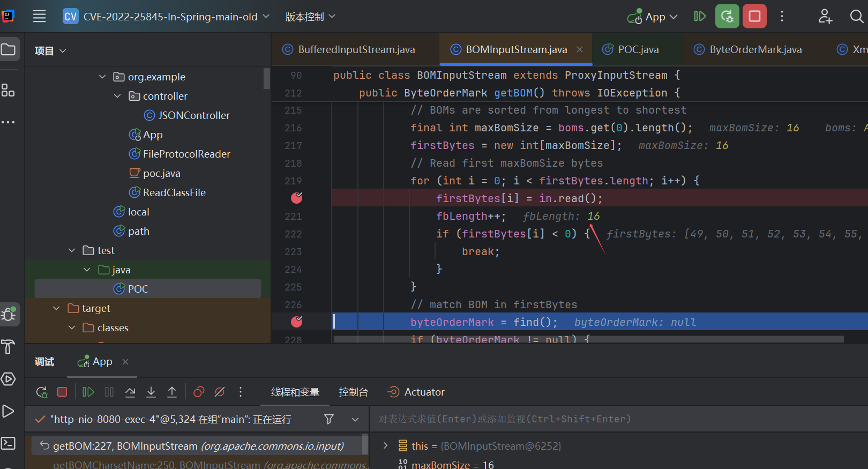Show more tool windows ellipsis
The width and height of the screenshot is (868, 469).
coord(8,122)
